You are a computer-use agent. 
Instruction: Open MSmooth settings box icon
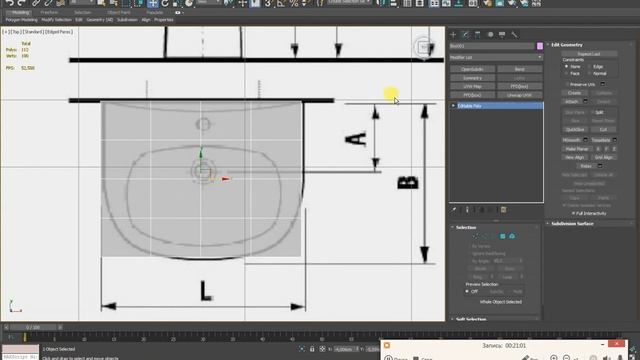point(585,140)
